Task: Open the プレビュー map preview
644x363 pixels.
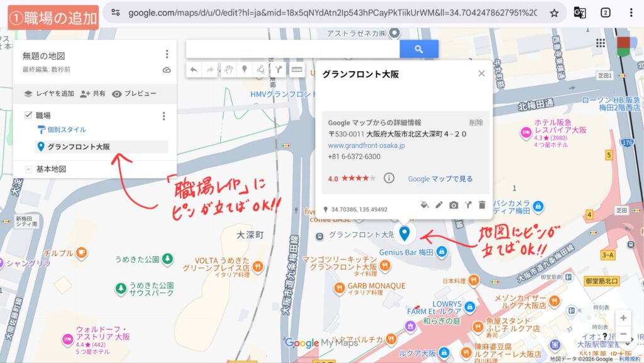Action: [134, 94]
